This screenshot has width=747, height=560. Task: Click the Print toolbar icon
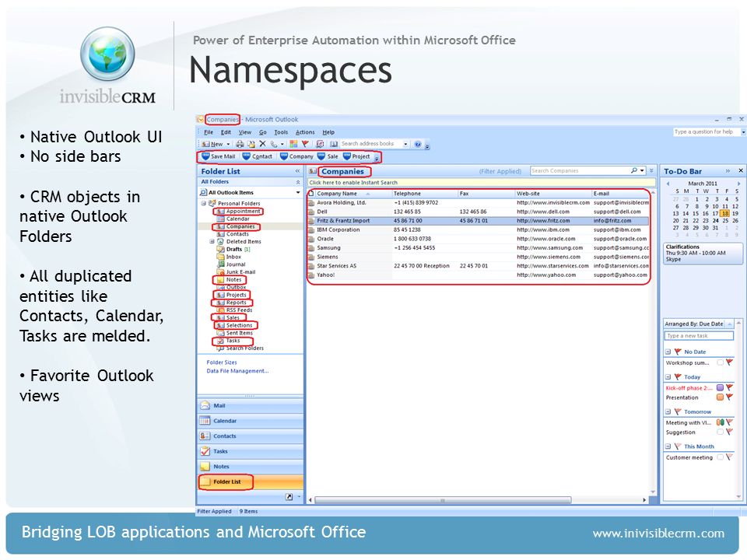(240, 144)
